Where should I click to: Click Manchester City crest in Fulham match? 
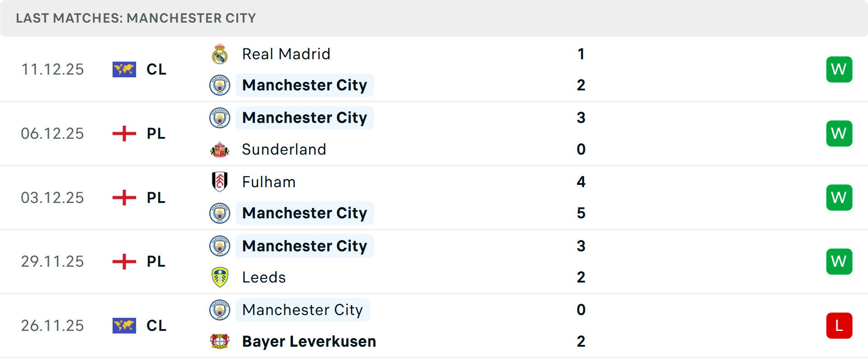[220, 213]
